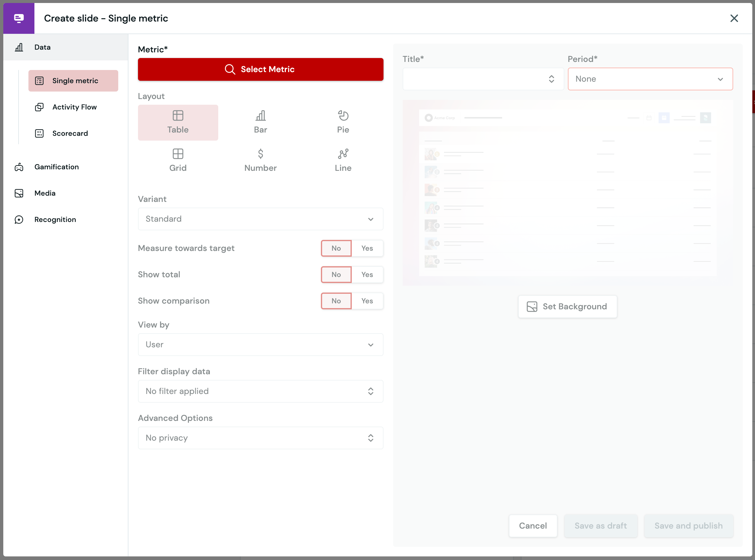Image resolution: width=755 pixels, height=560 pixels.
Task: Click the Set Background button
Action: (x=567, y=306)
